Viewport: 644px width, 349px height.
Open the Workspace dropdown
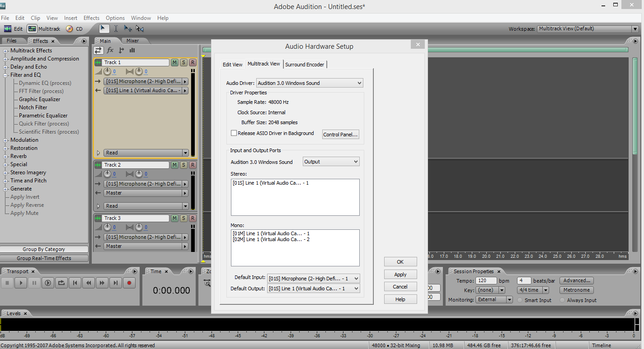588,28
